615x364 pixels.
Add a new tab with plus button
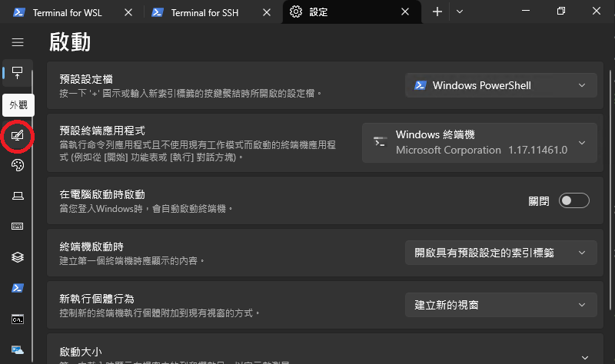pyautogui.click(x=437, y=12)
